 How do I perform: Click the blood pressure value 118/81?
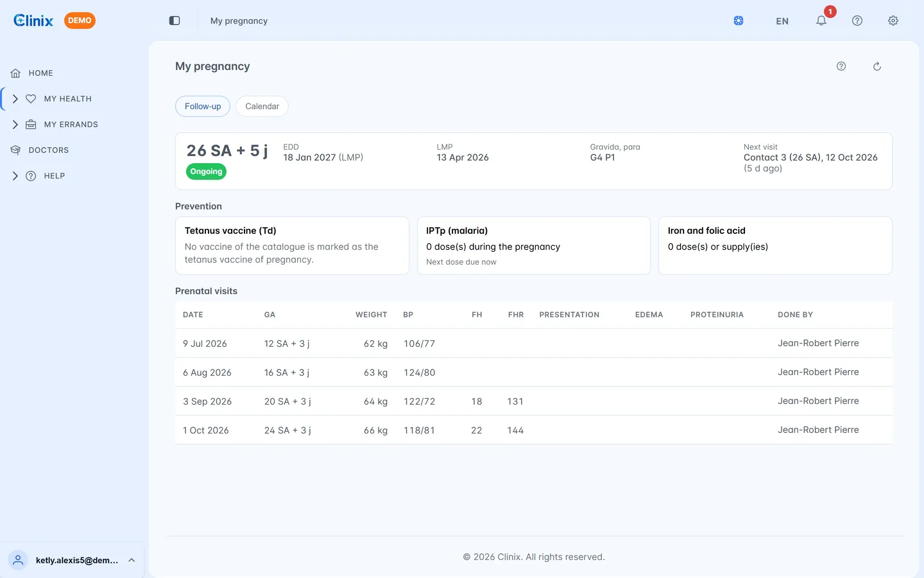click(419, 430)
